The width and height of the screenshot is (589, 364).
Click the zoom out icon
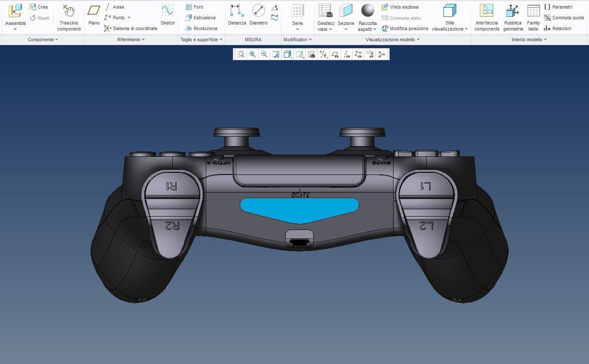[264, 54]
